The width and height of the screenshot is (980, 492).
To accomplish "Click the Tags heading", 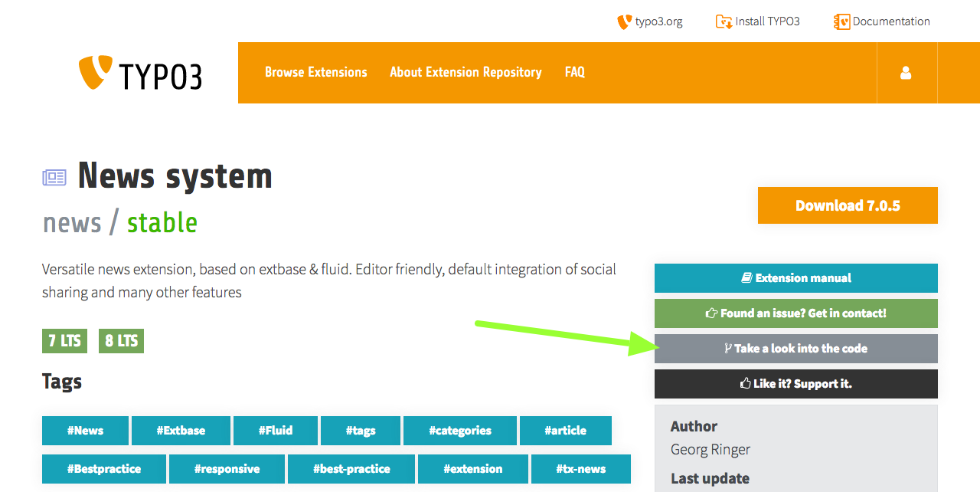I will [x=62, y=382].
